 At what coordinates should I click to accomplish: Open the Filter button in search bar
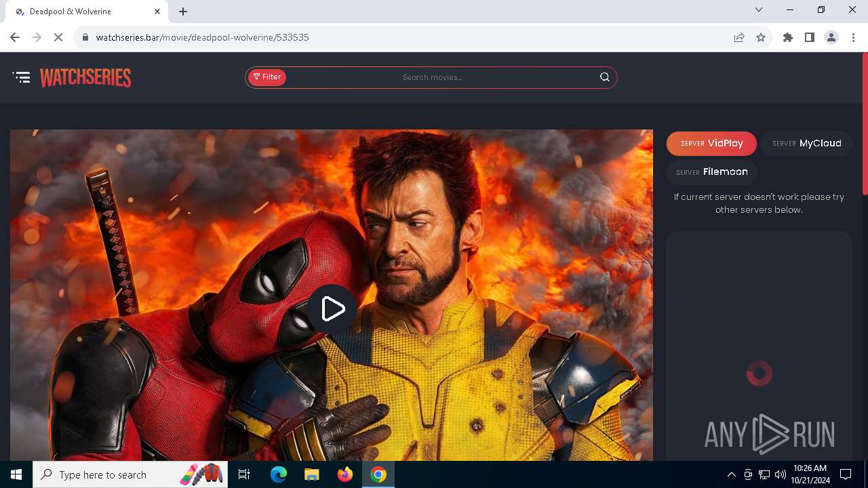[267, 77]
